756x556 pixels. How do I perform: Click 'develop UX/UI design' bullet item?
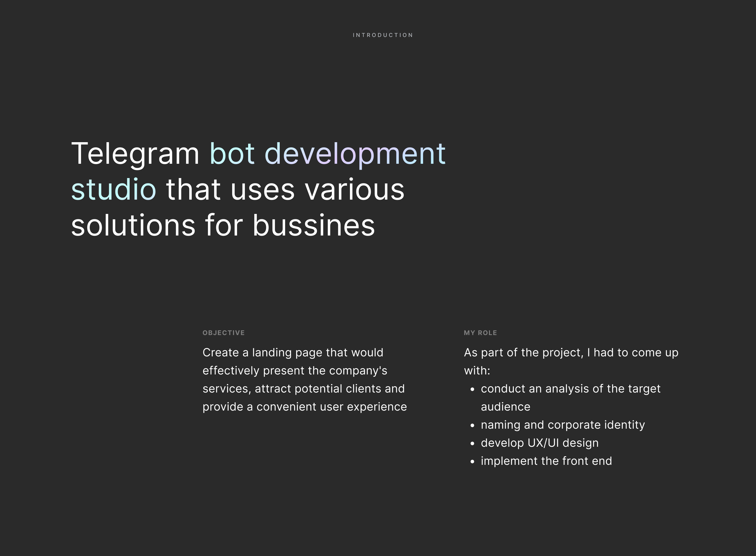[x=539, y=443]
